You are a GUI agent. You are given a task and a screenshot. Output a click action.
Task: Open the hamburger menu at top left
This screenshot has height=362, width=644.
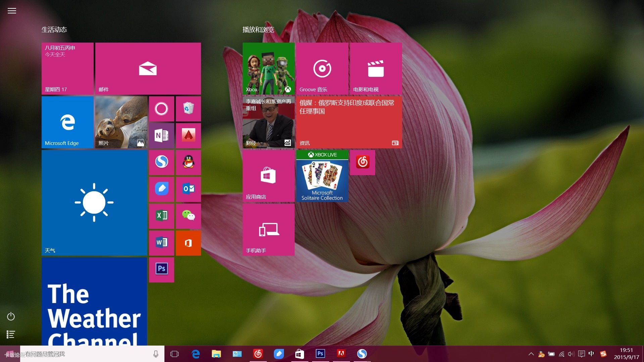(12, 11)
